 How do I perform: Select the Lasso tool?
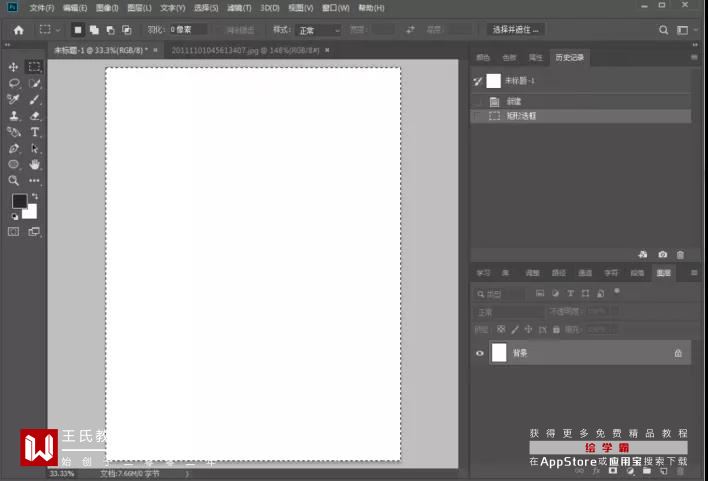(14, 84)
